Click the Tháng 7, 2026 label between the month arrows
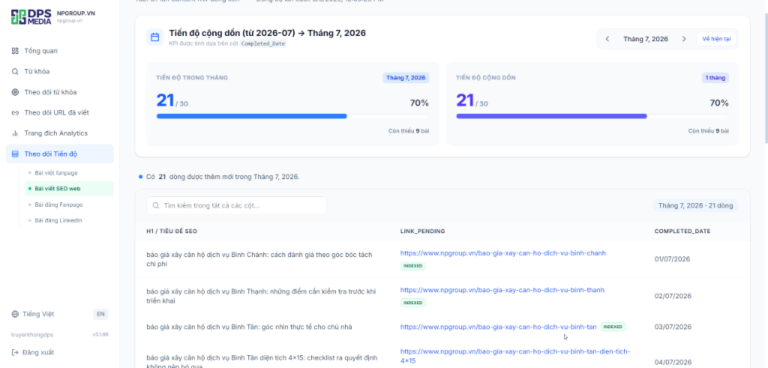 click(646, 39)
